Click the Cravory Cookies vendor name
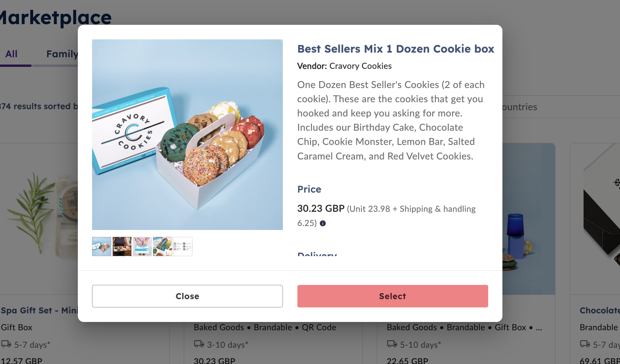The height and width of the screenshot is (364, 620). [360, 66]
